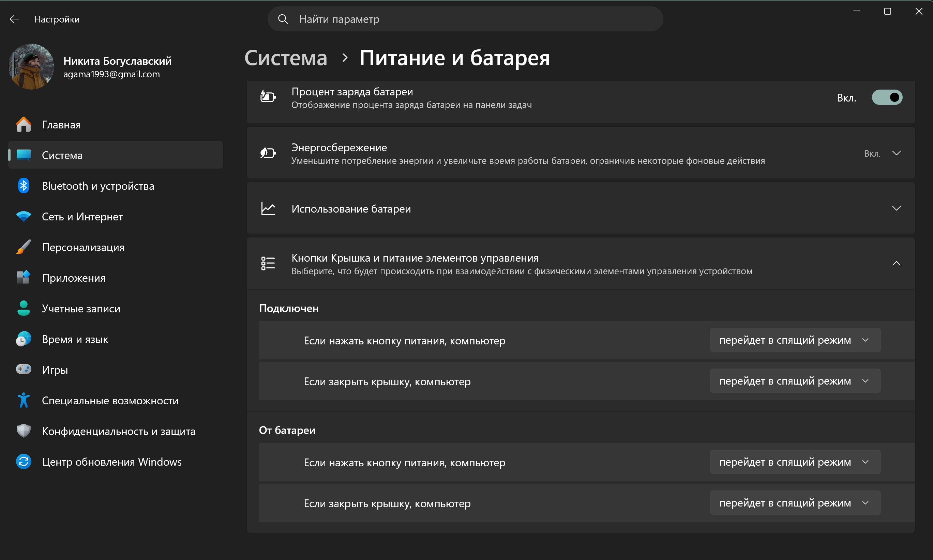Viewport: 933px width, 560px height.
Task: Click the Специальные возможности accessibility icon
Action: click(x=24, y=400)
